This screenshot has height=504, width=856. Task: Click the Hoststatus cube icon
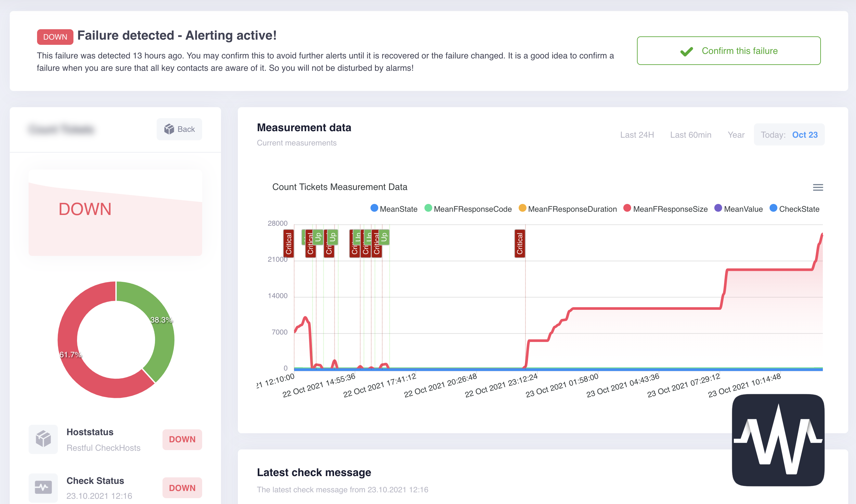pos(43,439)
